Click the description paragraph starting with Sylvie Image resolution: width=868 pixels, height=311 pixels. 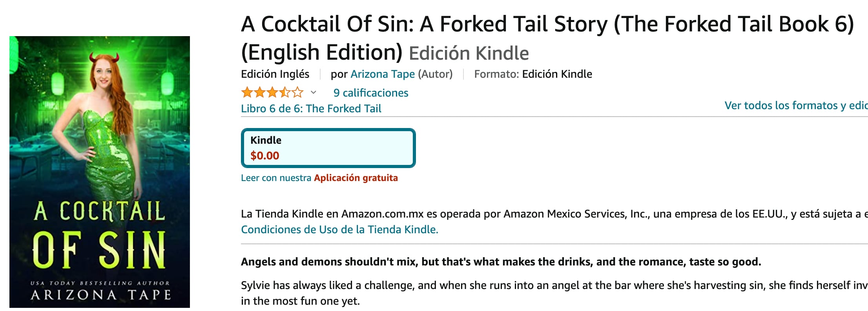(549, 285)
